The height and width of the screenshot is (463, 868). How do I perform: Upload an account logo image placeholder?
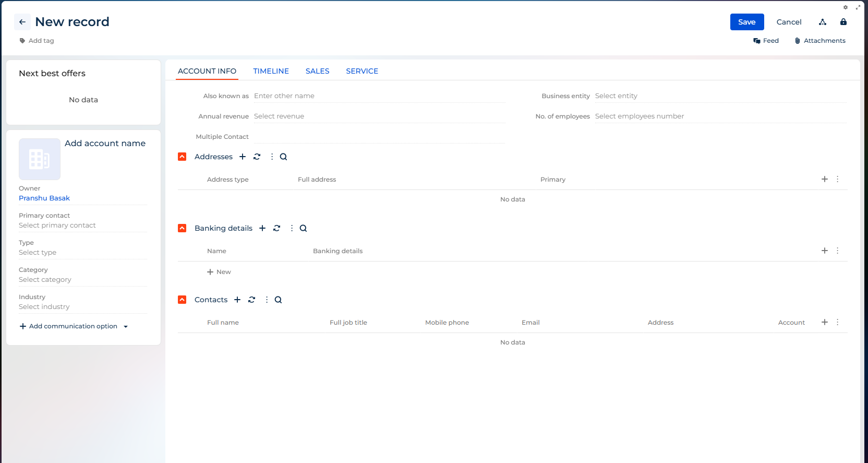[x=40, y=159]
